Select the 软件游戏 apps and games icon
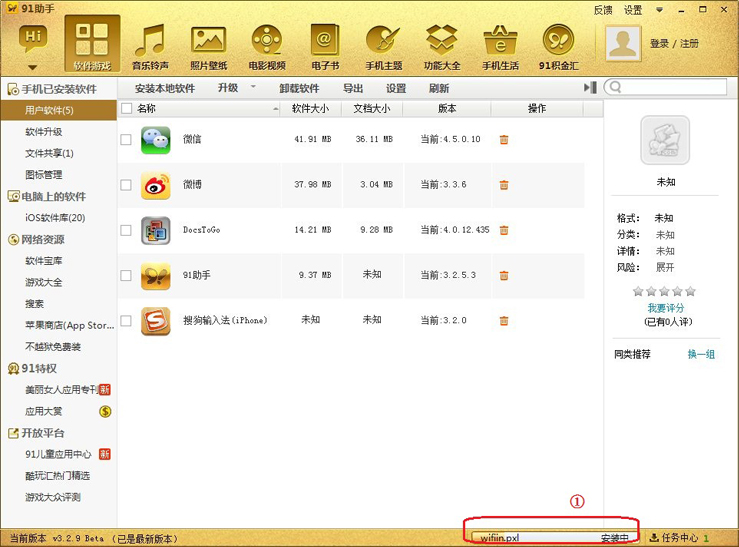739x547 pixels. [92, 44]
